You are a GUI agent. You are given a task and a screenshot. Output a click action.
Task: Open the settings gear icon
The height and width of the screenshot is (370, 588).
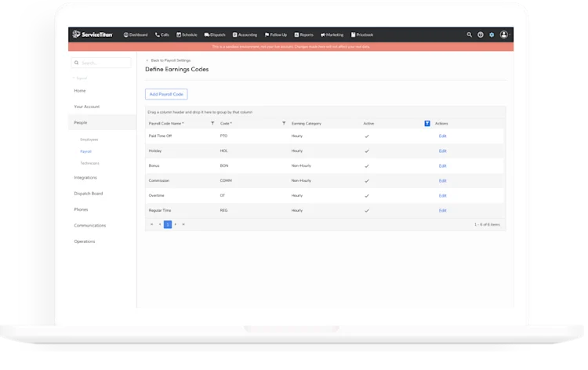point(492,34)
